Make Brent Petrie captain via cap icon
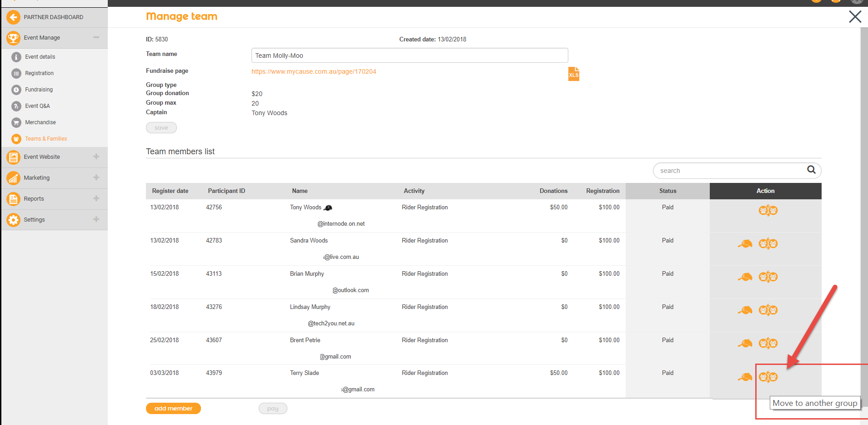 (x=745, y=344)
